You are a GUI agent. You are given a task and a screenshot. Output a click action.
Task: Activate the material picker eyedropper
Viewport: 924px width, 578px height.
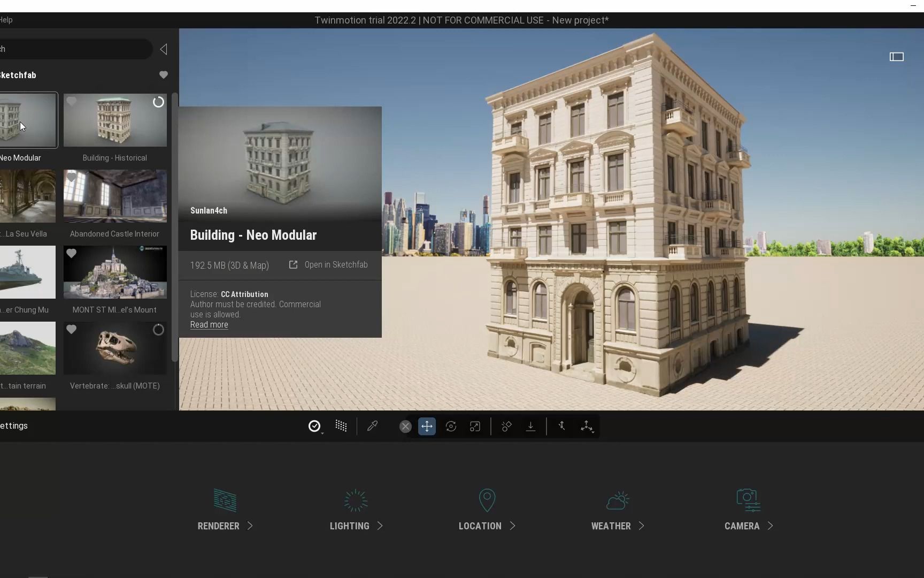point(372,426)
